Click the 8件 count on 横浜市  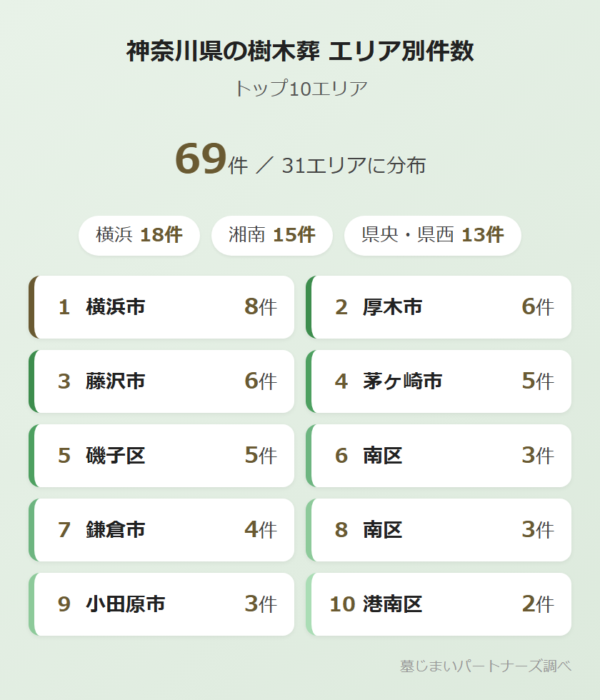point(260,307)
